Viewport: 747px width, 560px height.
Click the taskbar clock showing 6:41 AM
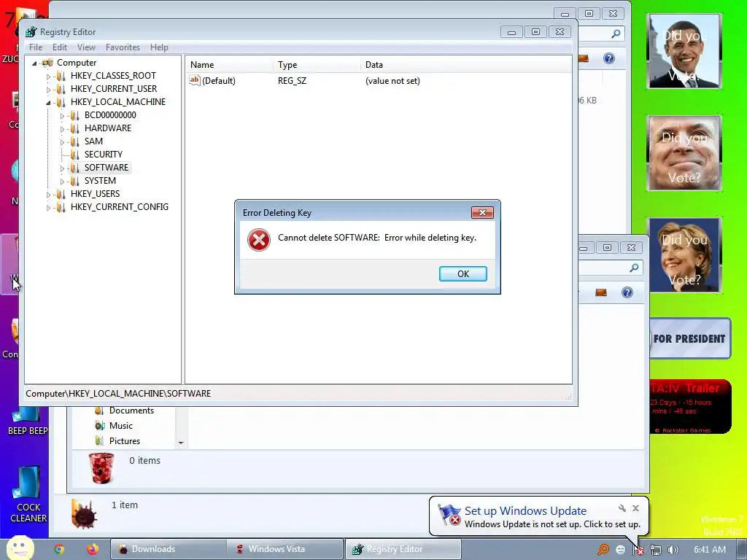(710, 550)
